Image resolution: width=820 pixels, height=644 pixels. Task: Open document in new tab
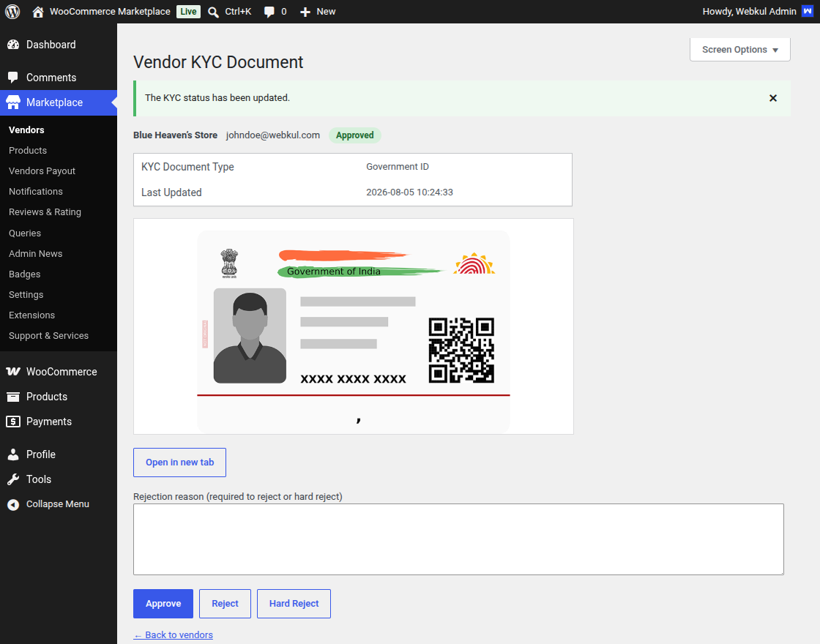click(180, 463)
